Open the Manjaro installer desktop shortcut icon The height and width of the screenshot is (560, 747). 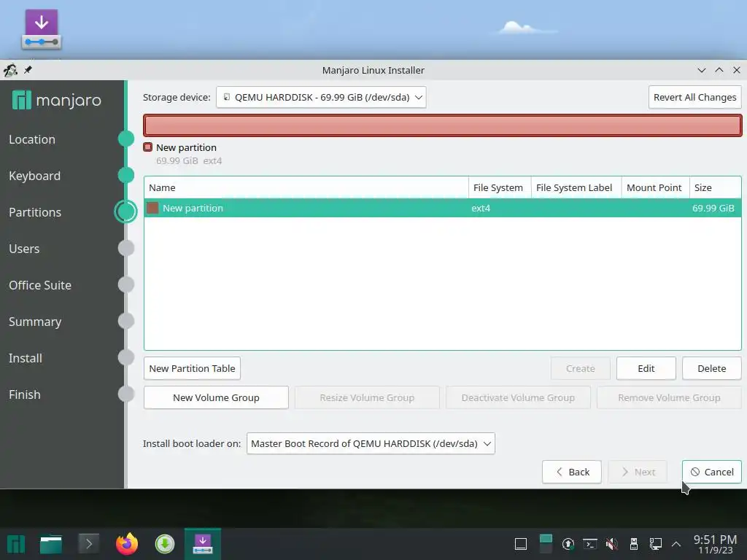click(x=42, y=29)
